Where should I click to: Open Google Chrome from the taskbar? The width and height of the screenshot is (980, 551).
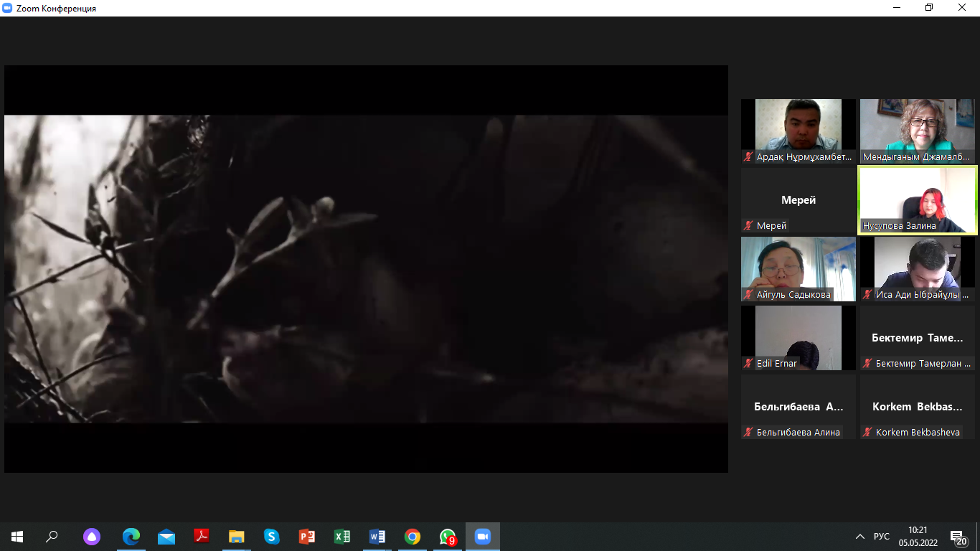(x=412, y=537)
